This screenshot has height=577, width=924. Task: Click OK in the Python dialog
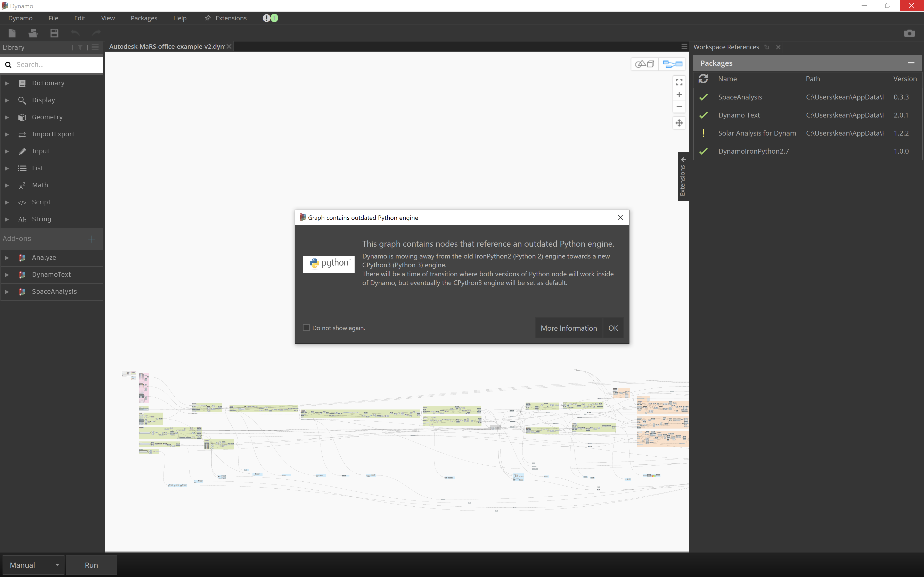(x=613, y=328)
